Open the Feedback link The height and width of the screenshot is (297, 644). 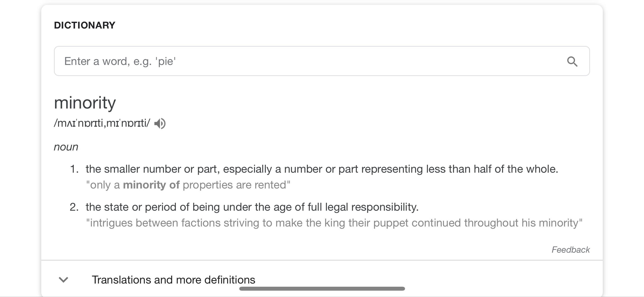(x=571, y=250)
